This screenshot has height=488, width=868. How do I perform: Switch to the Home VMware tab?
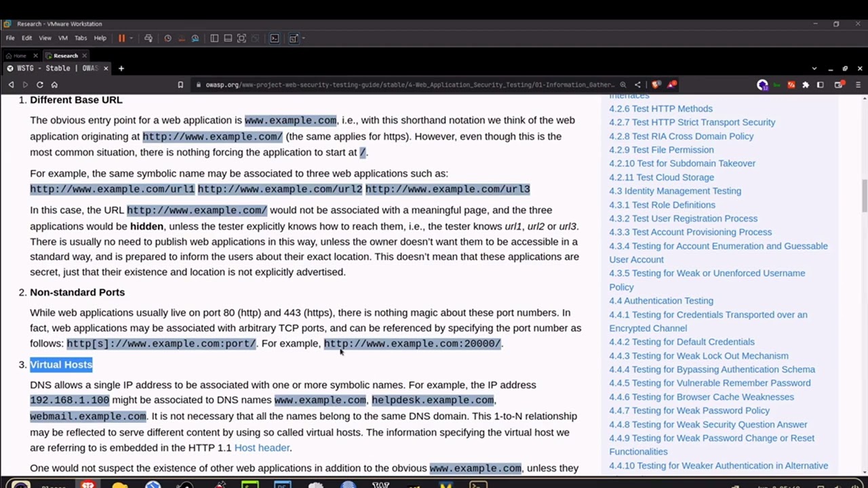19,56
